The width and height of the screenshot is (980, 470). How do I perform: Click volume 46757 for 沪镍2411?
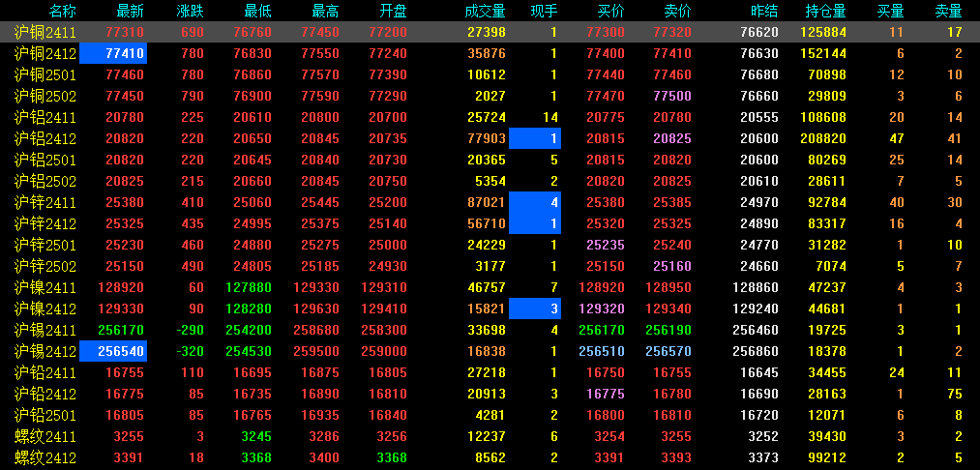pos(487,288)
